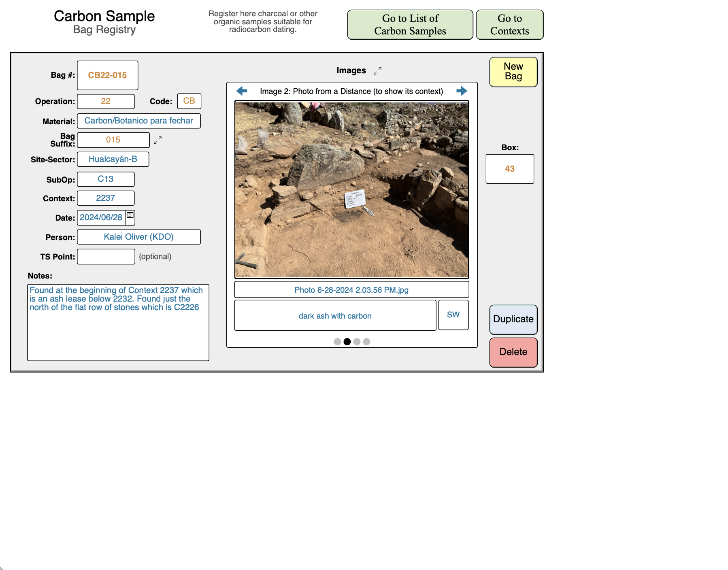Click the empty TS Point field
This screenshot has height=570, width=728.
[106, 257]
